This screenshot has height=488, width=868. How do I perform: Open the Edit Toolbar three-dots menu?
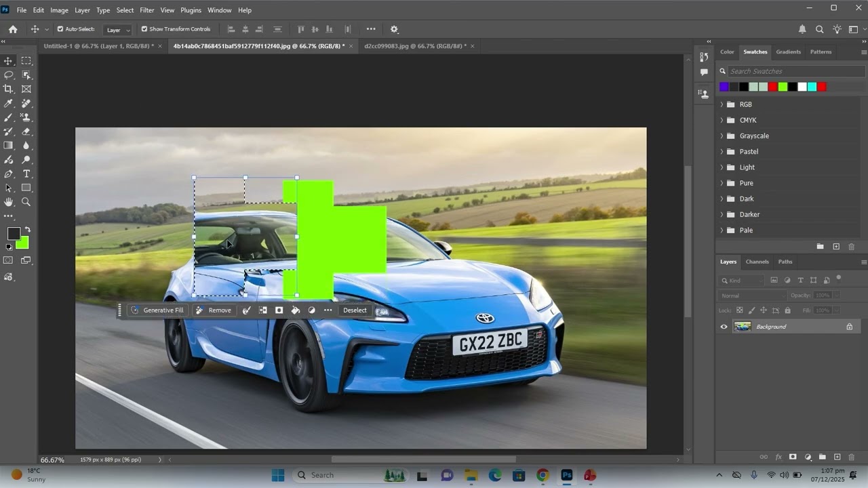[9, 216]
